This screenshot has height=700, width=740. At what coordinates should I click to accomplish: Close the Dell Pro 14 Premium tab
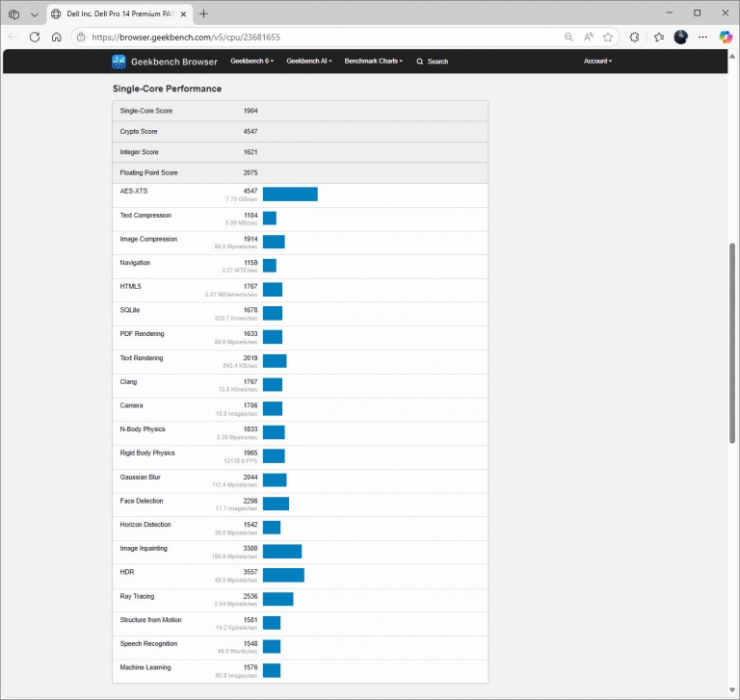184,14
